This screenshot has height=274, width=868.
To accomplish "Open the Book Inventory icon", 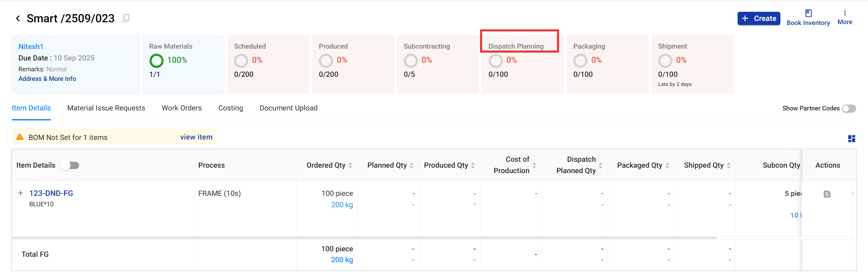I will (808, 14).
